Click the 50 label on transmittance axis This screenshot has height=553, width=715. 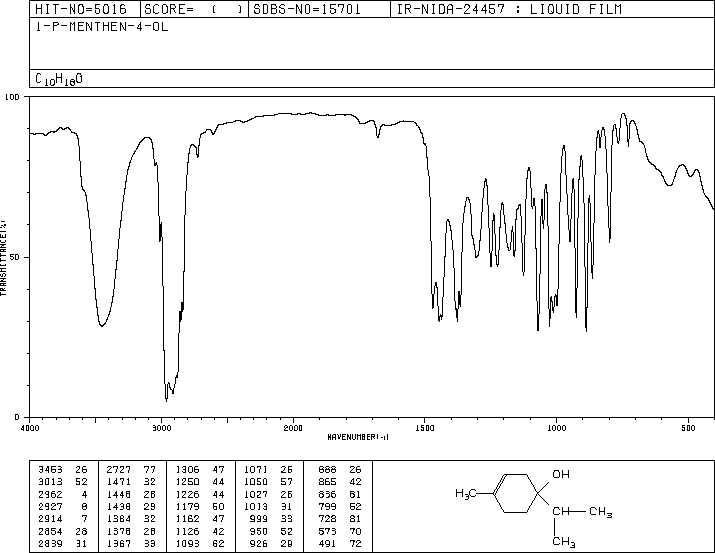tap(14, 257)
